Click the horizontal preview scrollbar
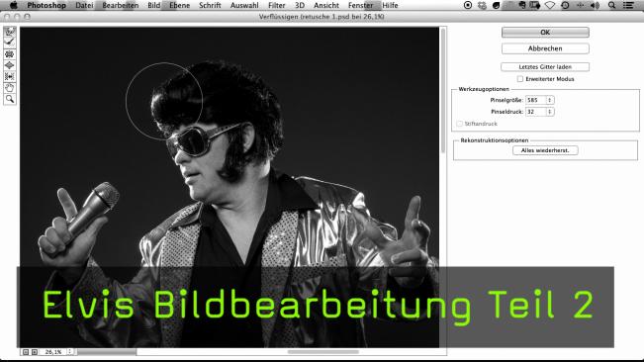The width and height of the screenshot is (644, 362). coord(323,352)
